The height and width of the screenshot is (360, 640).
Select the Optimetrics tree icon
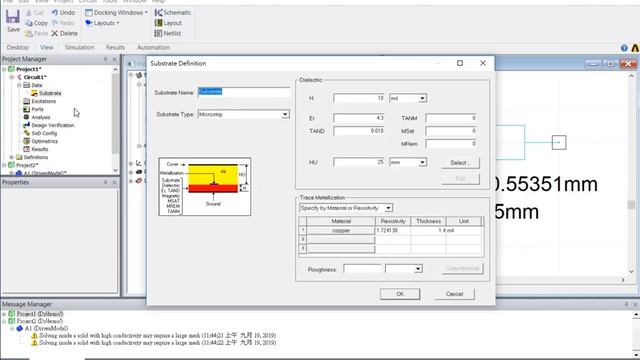tap(27, 141)
